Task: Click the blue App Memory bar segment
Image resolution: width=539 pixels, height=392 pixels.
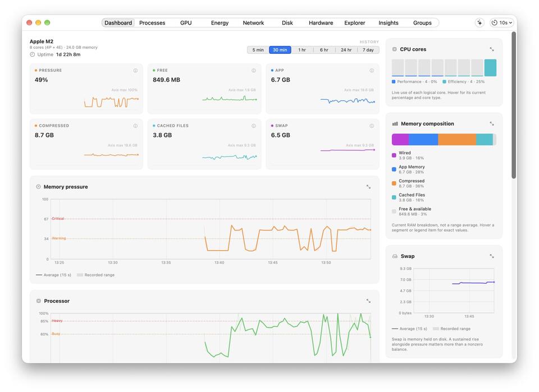Action: coord(423,140)
